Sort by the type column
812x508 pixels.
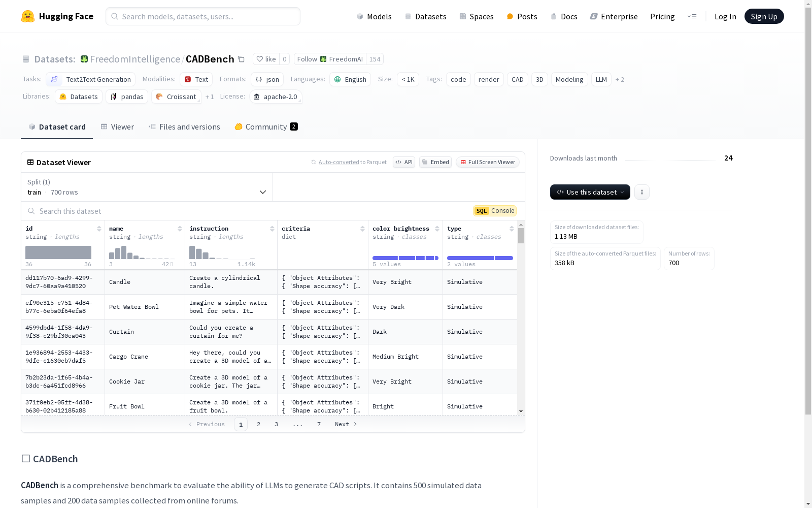click(x=512, y=229)
